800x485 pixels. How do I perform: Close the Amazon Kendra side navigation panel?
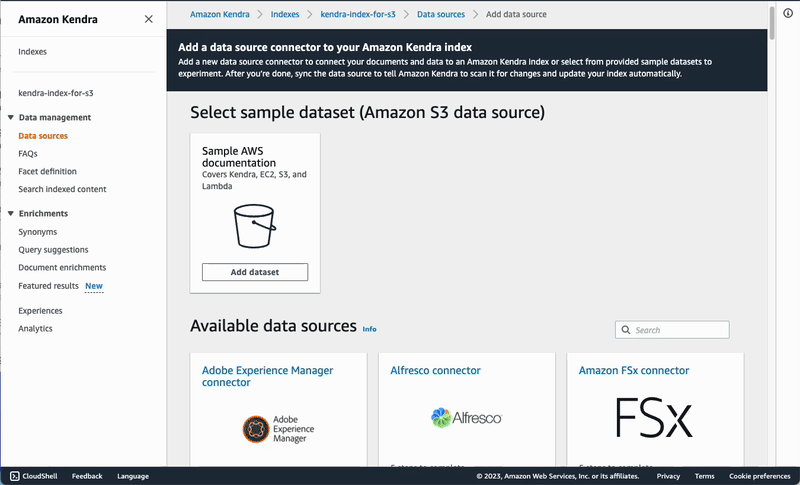(148, 19)
